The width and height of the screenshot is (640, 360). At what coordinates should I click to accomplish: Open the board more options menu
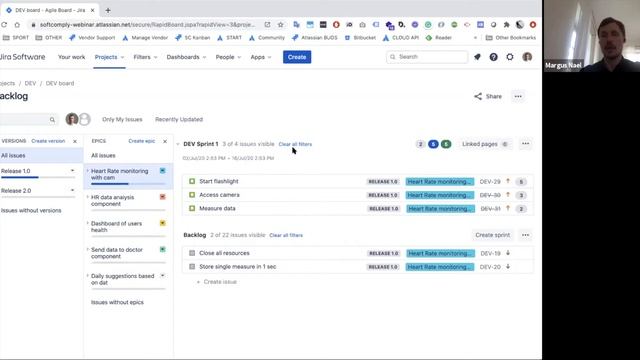pyautogui.click(x=518, y=96)
